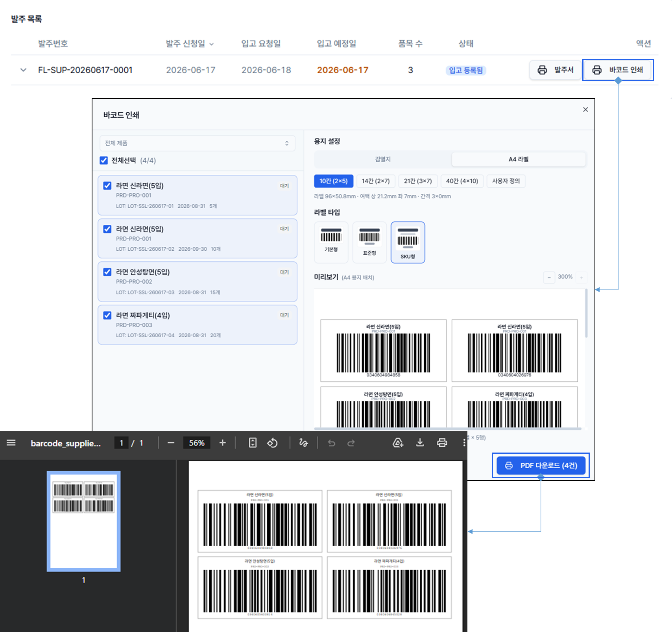The width and height of the screenshot is (672, 632).
Task: Rotate the PDF page counterclockwise
Action: (x=272, y=443)
